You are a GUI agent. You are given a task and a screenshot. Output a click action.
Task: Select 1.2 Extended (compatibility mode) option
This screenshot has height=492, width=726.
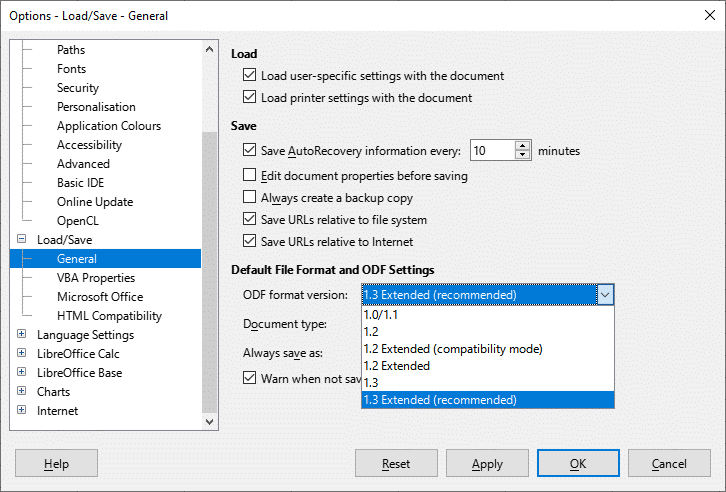[488, 349]
